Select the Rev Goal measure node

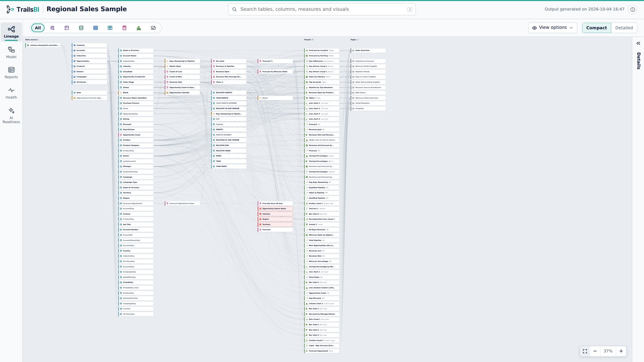tap(229, 61)
